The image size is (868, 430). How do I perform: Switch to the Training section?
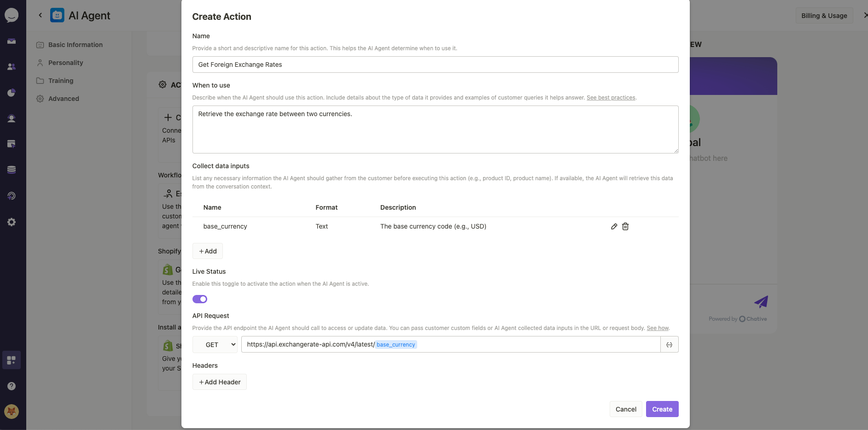click(x=60, y=80)
